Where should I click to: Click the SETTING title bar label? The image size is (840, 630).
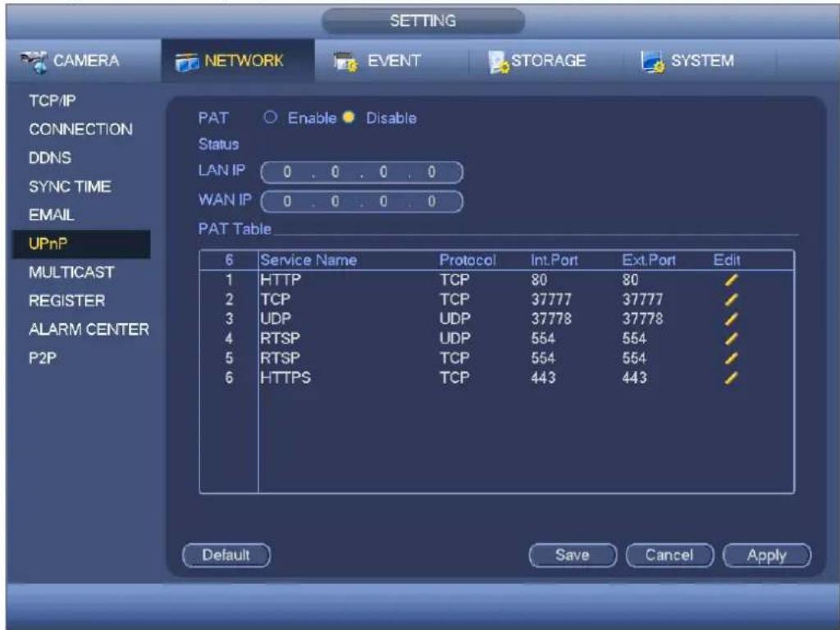(x=423, y=21)
